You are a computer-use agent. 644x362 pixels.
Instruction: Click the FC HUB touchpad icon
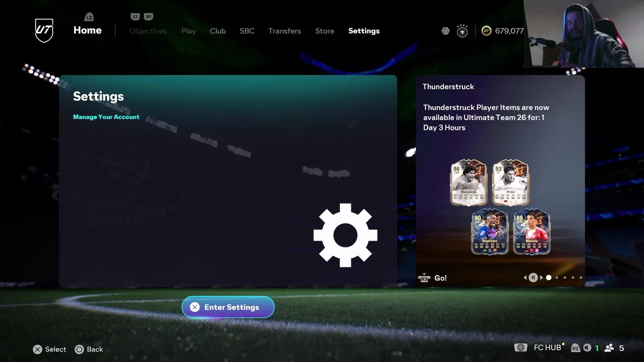click(521, 348)
